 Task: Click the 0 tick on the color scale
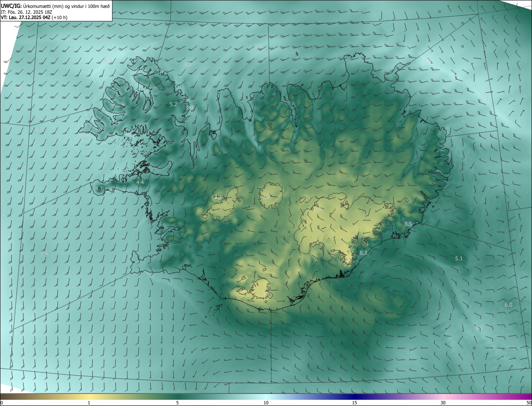point(2,403)
